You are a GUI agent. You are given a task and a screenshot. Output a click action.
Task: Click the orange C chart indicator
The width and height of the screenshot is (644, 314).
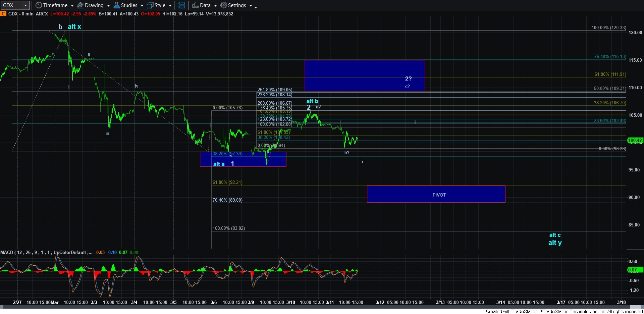point(3,14)
